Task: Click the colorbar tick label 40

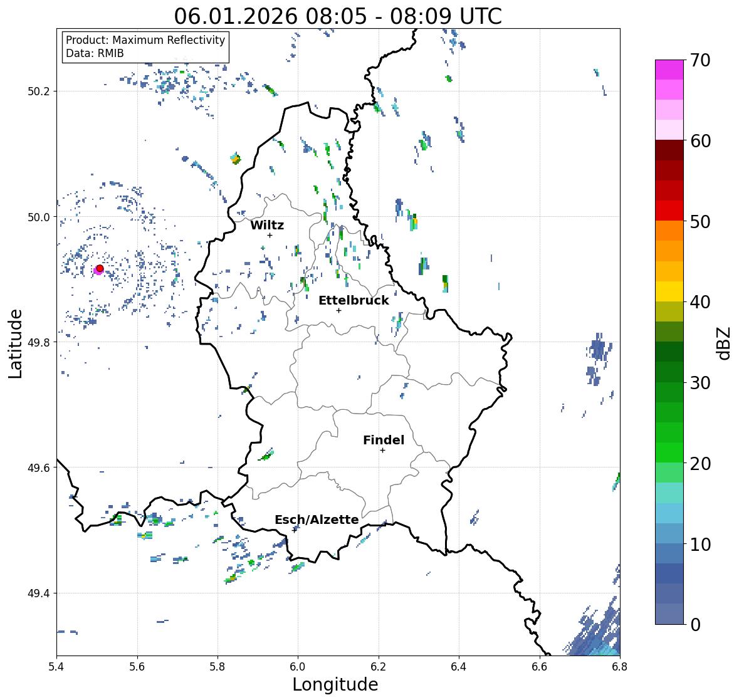Action: coord(700,302)
